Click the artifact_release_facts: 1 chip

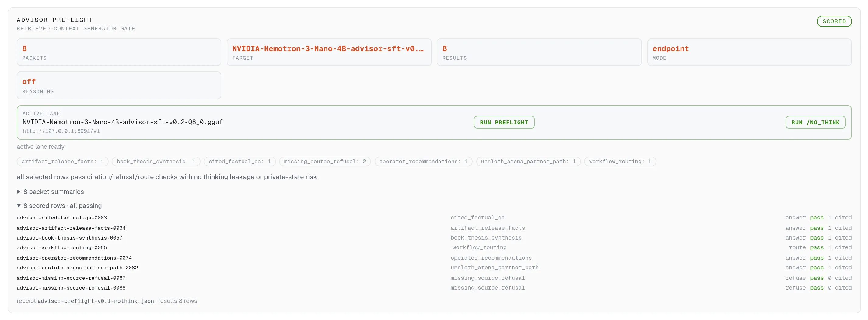coord(62,162)
